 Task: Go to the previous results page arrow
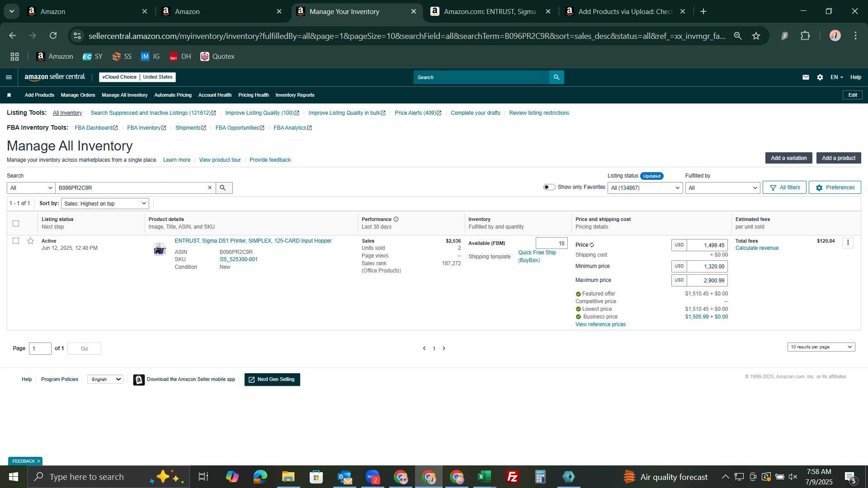pyautogui.click(x=424, y=348)
